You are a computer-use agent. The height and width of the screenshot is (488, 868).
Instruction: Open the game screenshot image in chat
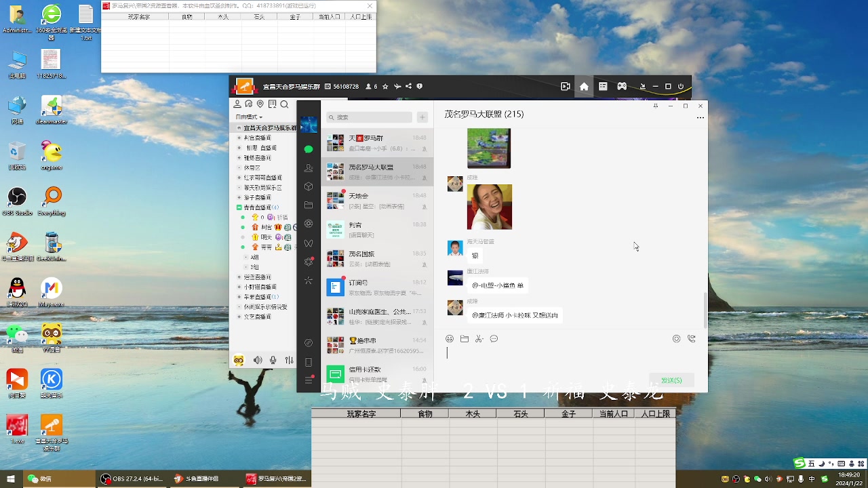(x=489, y=148)
